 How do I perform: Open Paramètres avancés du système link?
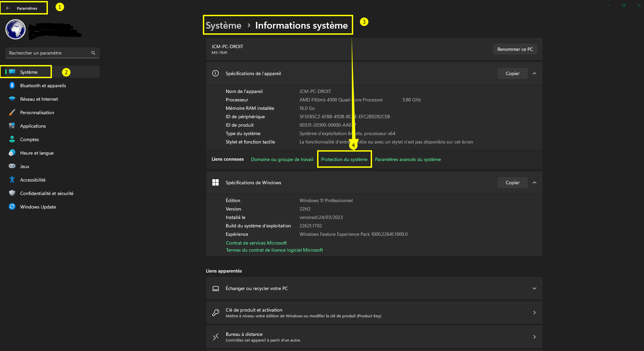tap(408, 159)
